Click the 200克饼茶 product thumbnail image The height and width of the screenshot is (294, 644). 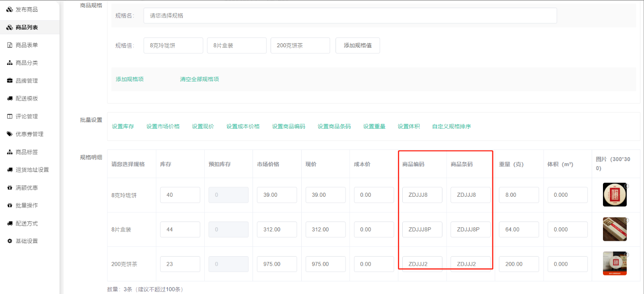coord(615,263)
